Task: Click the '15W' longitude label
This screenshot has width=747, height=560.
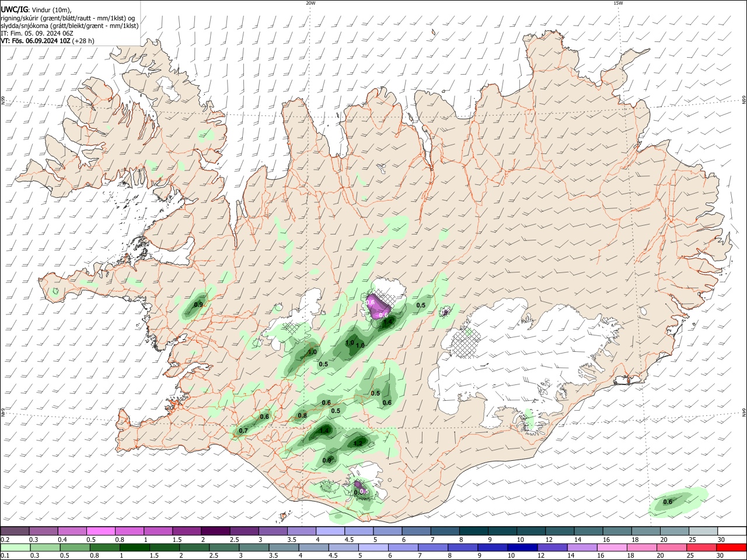Action: 618,3
